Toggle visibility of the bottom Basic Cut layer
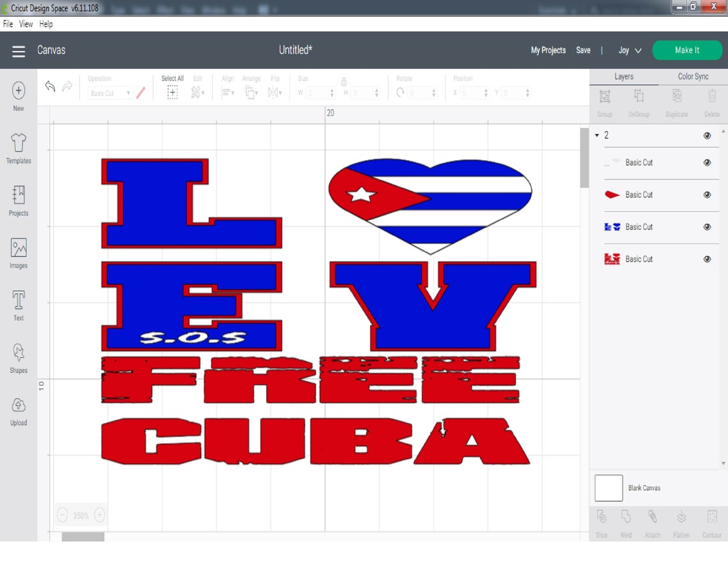 [x=707, y=259]
